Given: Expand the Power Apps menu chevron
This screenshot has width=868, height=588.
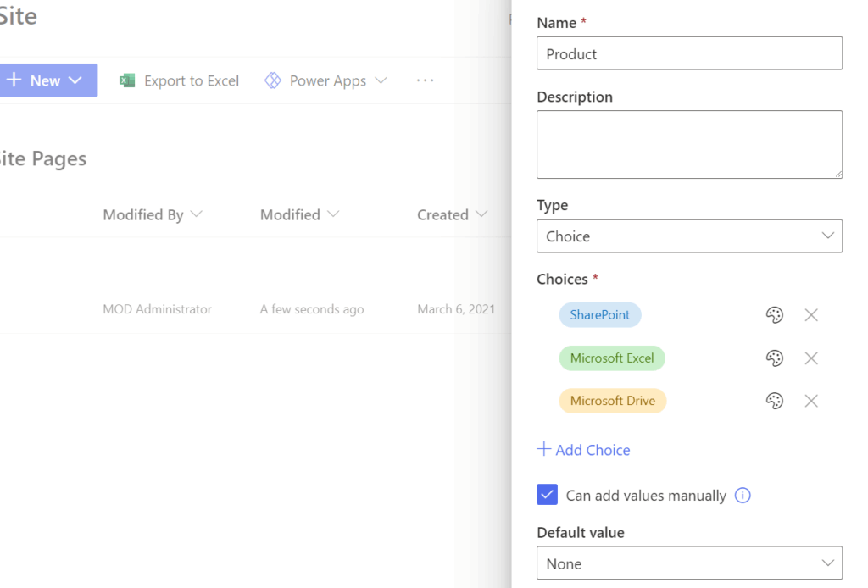Looking at the screenshot, I should pyautogui.click(x=381, y=80).
